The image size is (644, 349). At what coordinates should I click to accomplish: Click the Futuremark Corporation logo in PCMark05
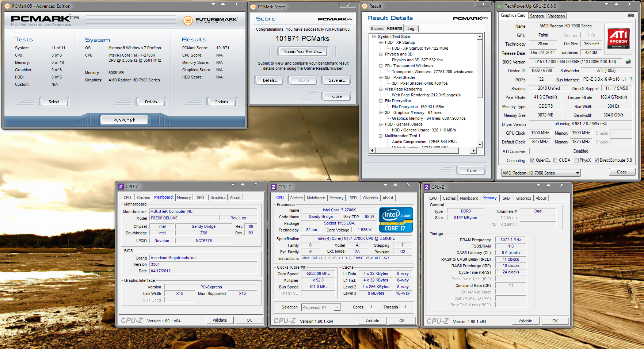coord(210,20)
